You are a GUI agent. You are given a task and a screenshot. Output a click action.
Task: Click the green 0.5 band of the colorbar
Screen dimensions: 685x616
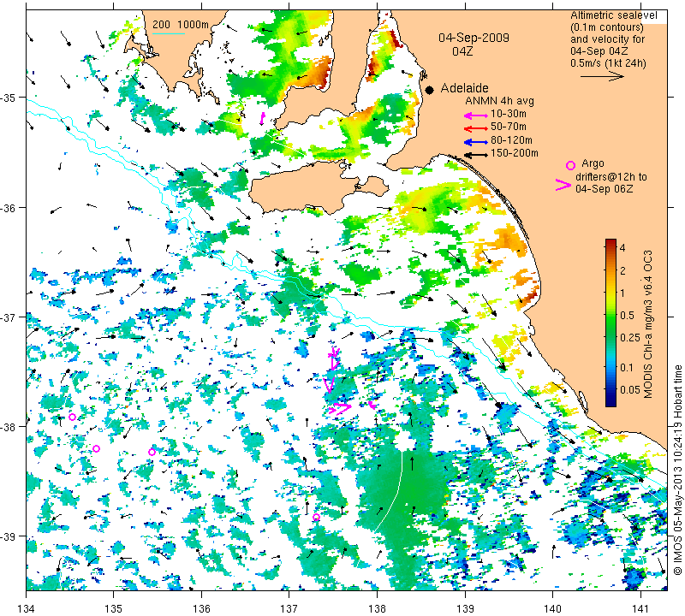(x=611, y=315)
